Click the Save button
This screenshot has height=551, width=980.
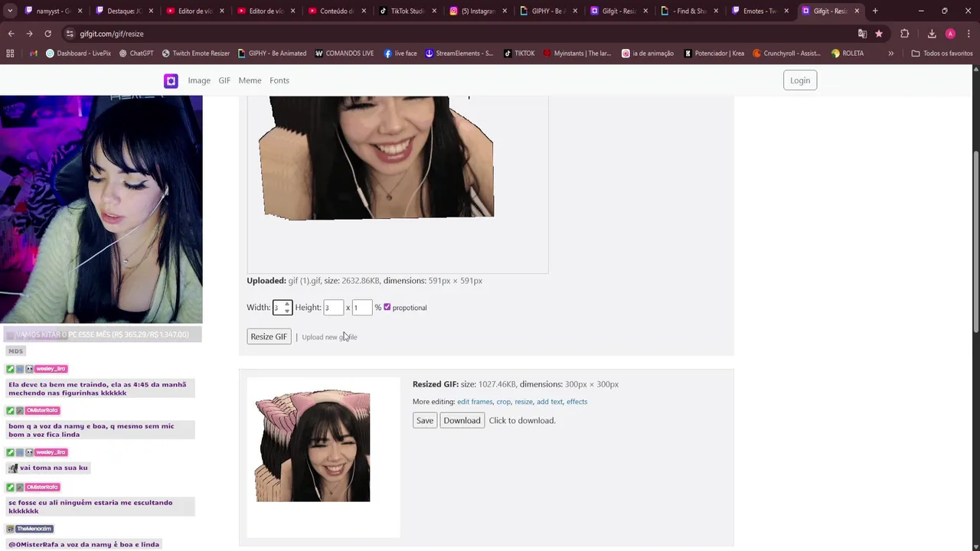pos(425,420)
